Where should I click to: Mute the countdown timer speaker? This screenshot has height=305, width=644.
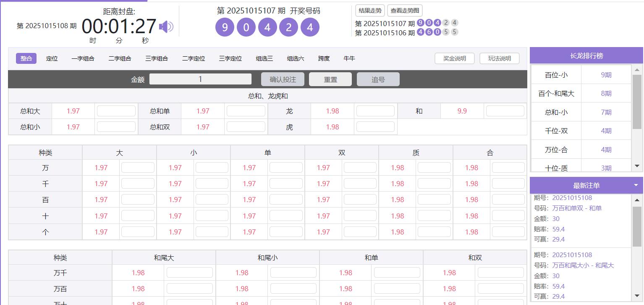(x=167, y=26)
